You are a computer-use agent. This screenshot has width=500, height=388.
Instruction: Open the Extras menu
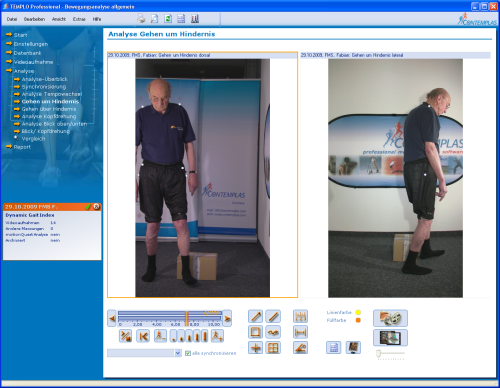79,19
